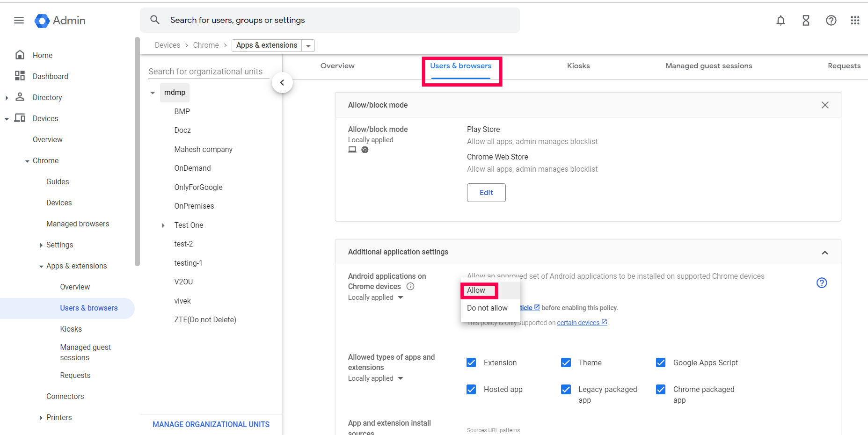Collapse the Additional application settings section
This screenshot has width=868, height=435.
[824, 253]
